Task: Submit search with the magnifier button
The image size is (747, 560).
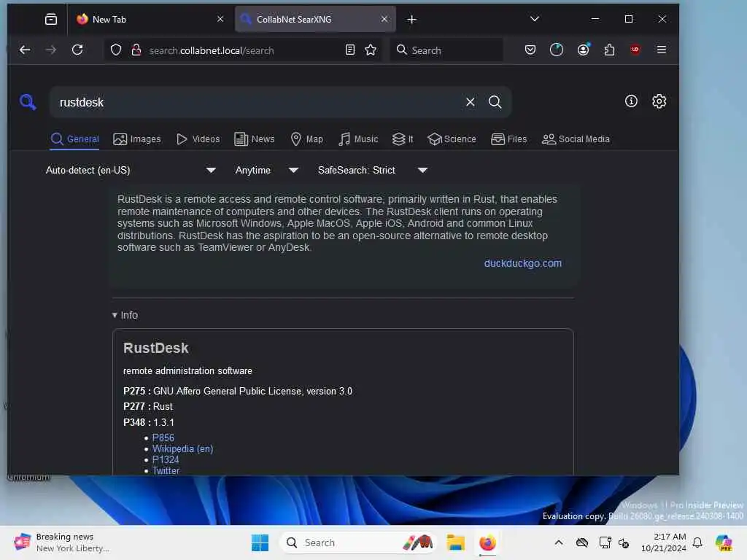Action: click(495, 102)
